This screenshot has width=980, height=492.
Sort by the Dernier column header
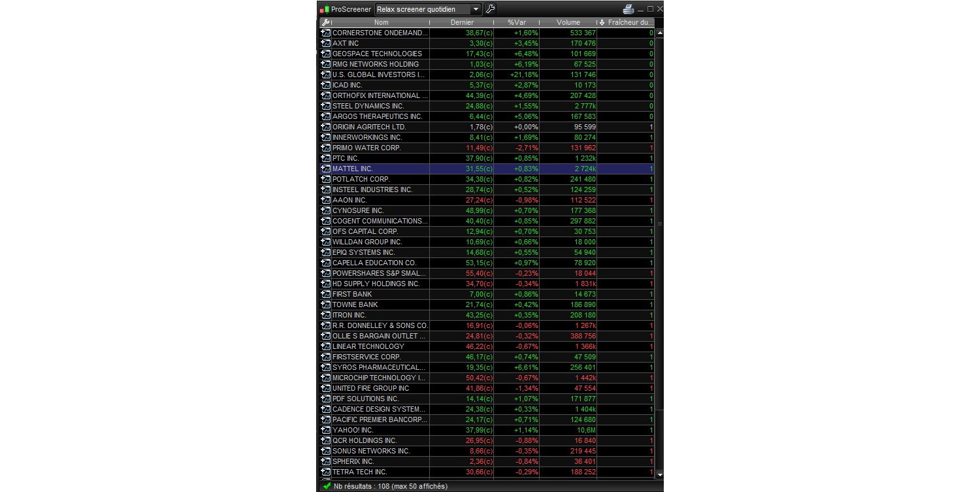(x=462, y=22)
